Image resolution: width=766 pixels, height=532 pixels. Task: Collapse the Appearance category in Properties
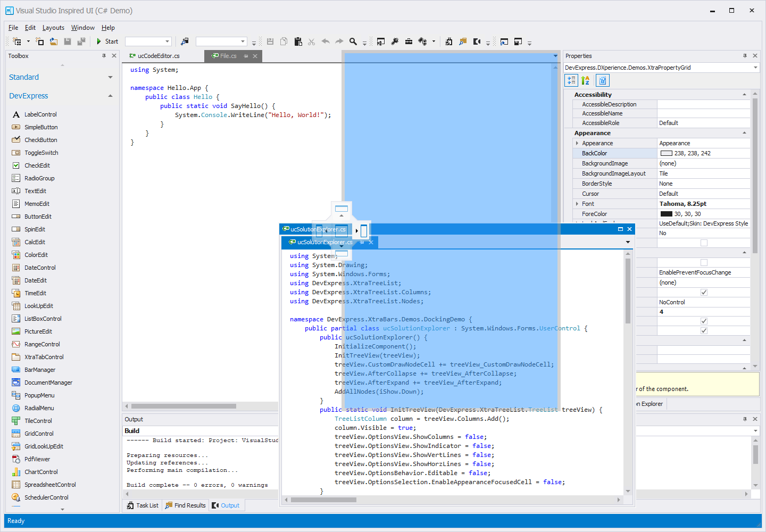click(745, 132)
